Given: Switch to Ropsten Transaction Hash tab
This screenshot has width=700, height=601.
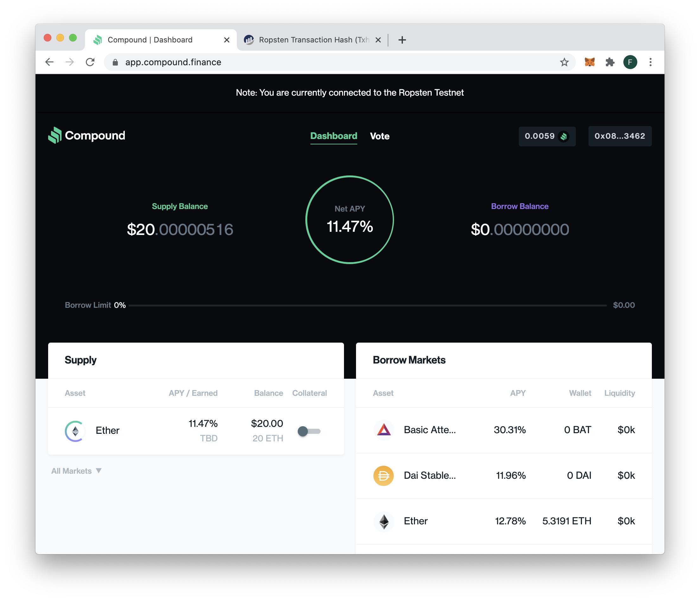Looking at the screenshot, I should point(311,40).
